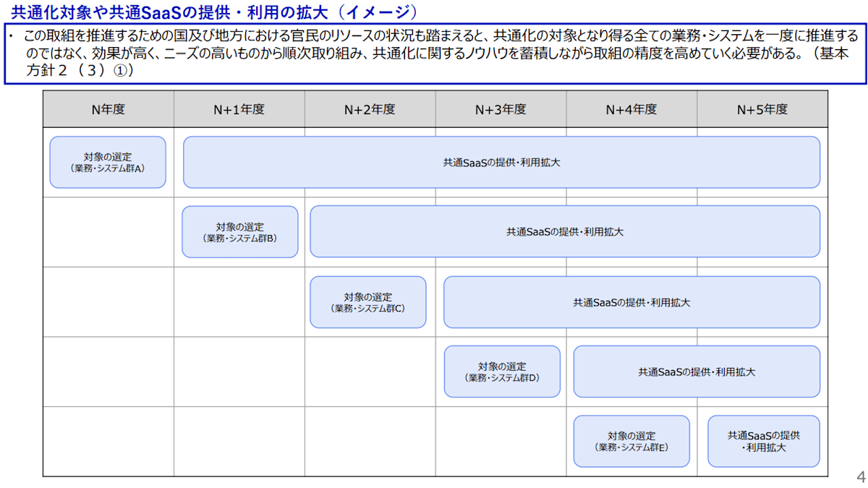868x488 pixels.
Task: Click the N+5年度 column header
Action: pyautogui.click(x=762, y=109)
